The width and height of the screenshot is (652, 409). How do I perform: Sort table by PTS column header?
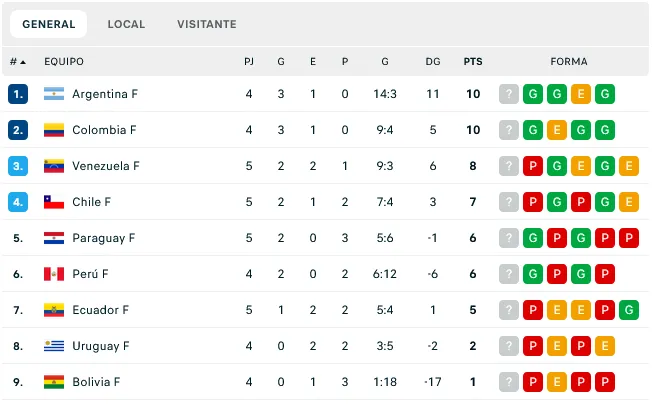click(x=473, y=61)
